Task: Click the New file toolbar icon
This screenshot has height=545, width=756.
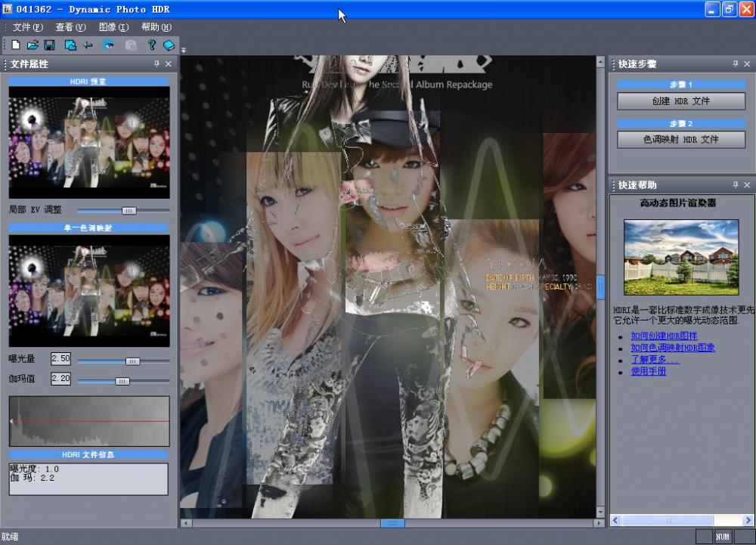Action: coord(16,45)
